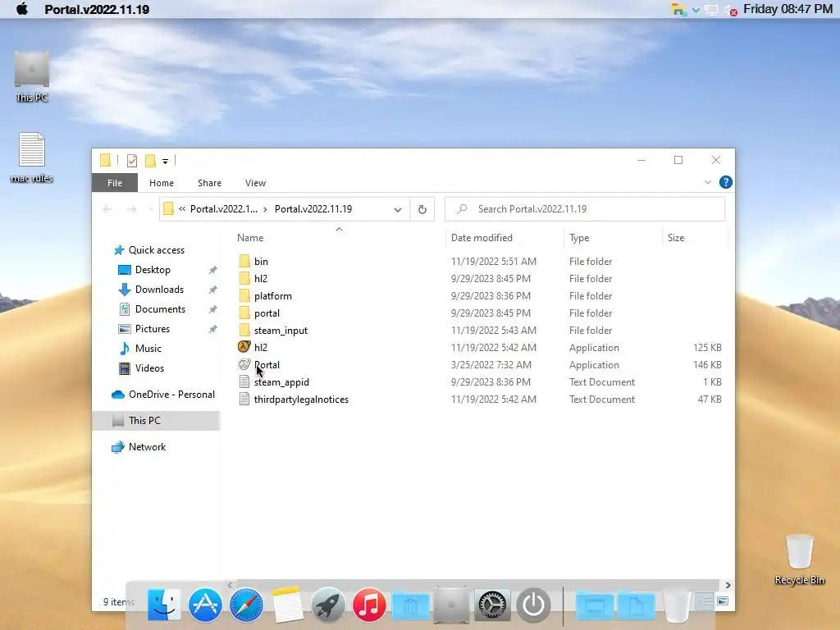Open the Music app in the dock
This screenshot has height=630, width=840.
[x=368, y=605]
